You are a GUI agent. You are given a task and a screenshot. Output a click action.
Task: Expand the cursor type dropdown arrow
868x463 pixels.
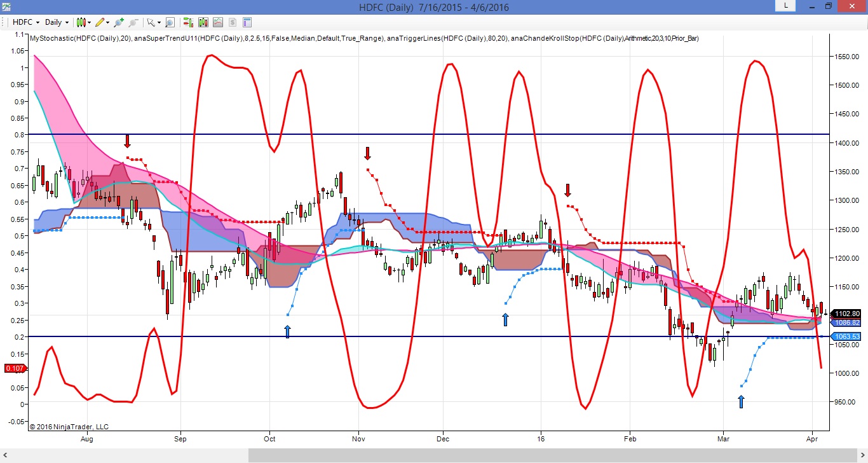click(159, 22)
